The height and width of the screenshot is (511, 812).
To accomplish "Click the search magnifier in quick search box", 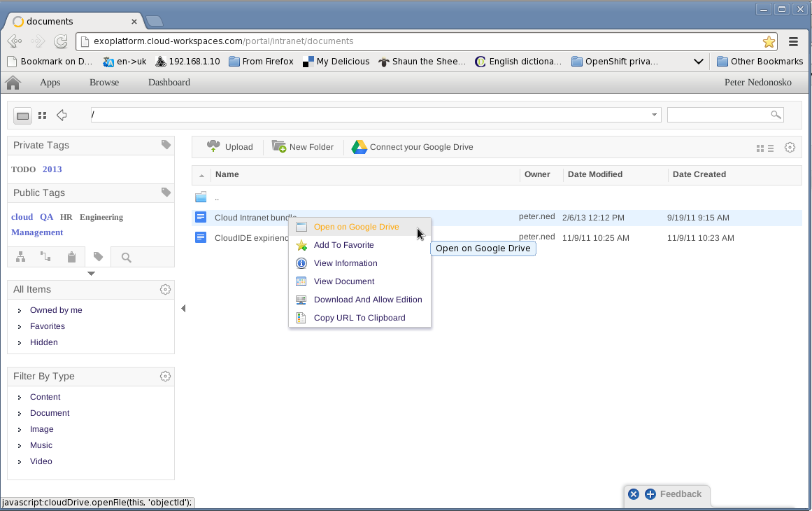I will [x=775, y=115].
